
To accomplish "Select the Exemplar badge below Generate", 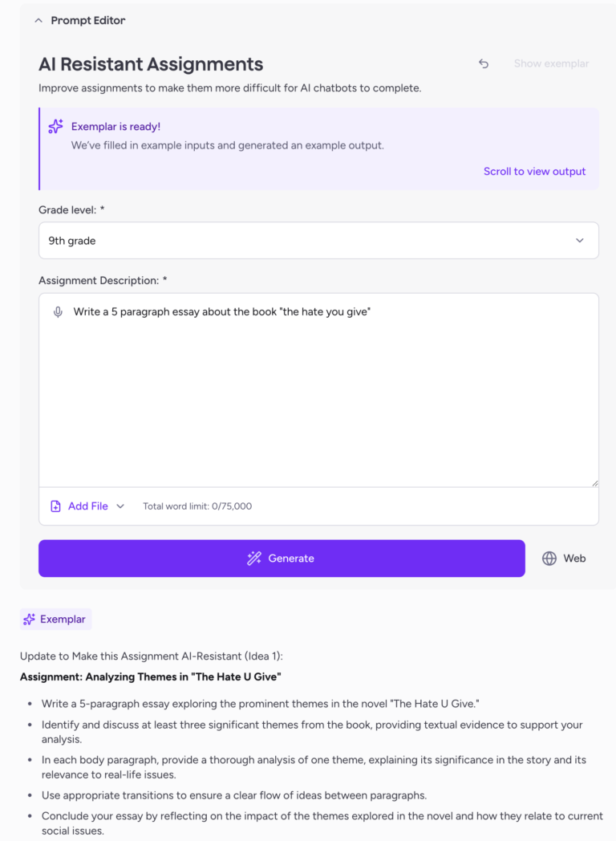I will [55, 619].
